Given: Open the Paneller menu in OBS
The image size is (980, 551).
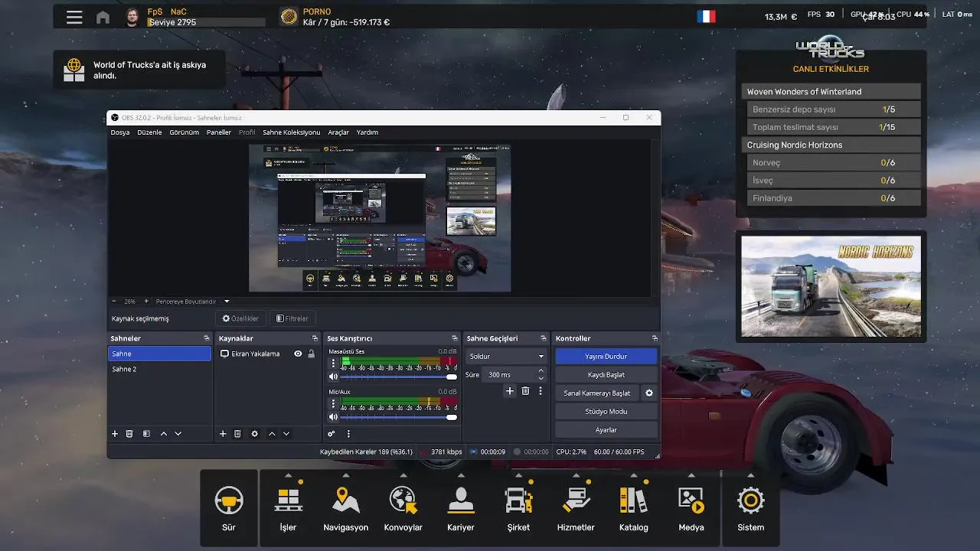Looking at the screenshot, I should 219,132.
